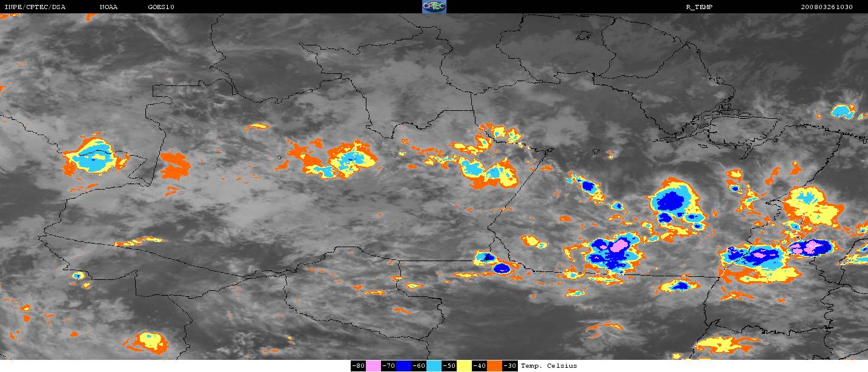868x372 pixels.
Task: Click the -70 legend value
Action: (388, 365)
